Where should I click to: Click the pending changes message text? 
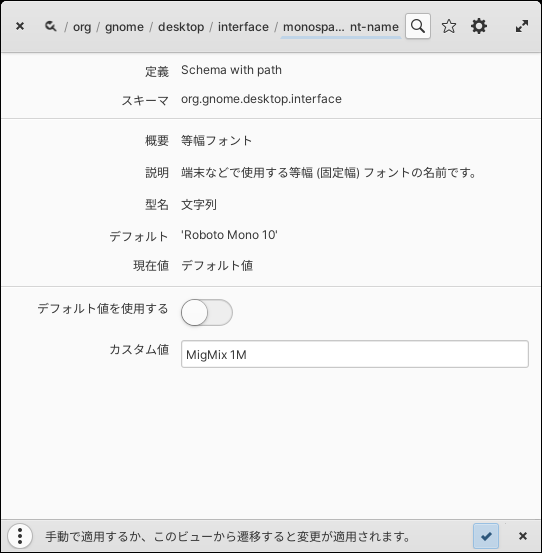228,537
